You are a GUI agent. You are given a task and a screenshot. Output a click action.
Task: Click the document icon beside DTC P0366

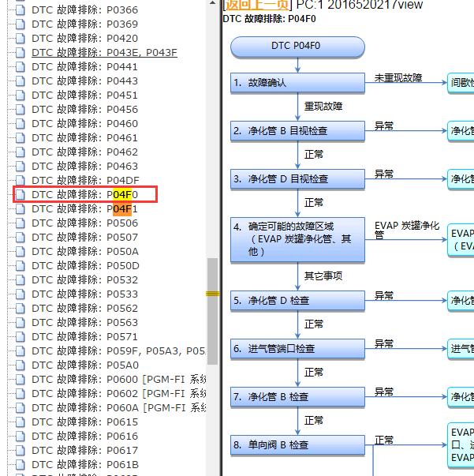tap(20, 10)
